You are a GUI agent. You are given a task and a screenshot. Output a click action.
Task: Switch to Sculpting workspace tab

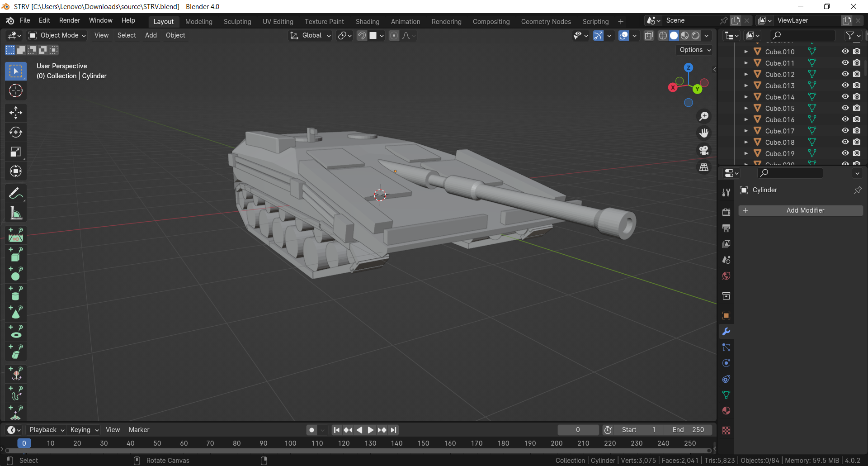tap(237, 22)
